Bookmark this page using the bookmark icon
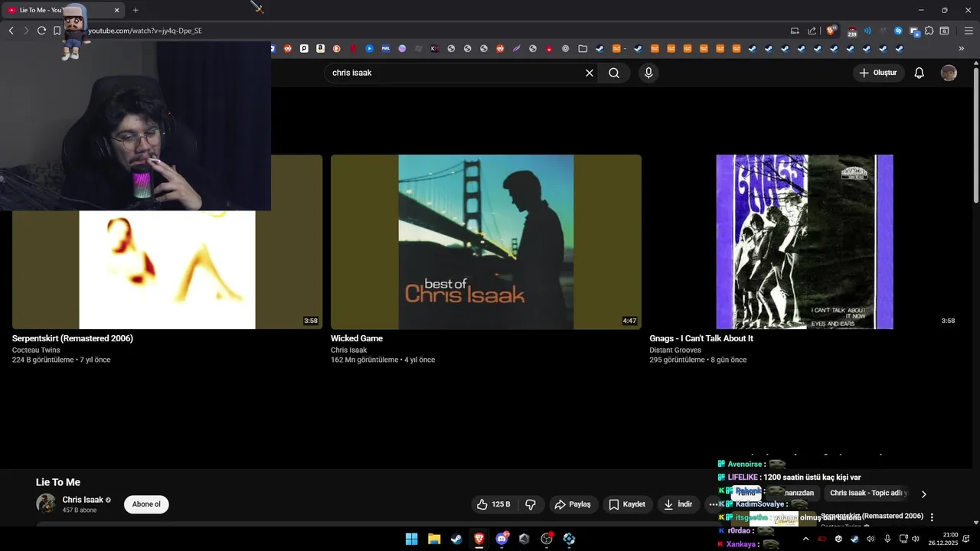Viewport: 980px width, 551px height. pos(57,31)
